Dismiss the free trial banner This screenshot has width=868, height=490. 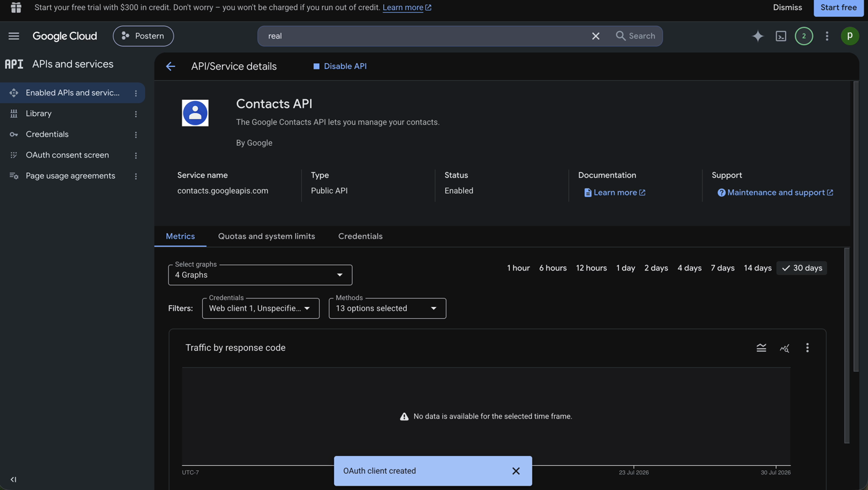point(787,7)
